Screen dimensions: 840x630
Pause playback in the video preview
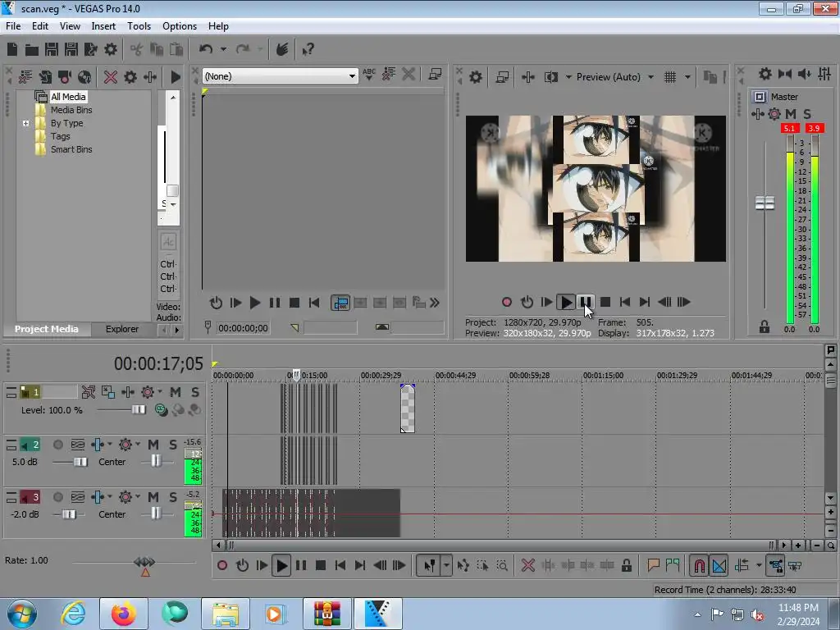pos(586,302)
